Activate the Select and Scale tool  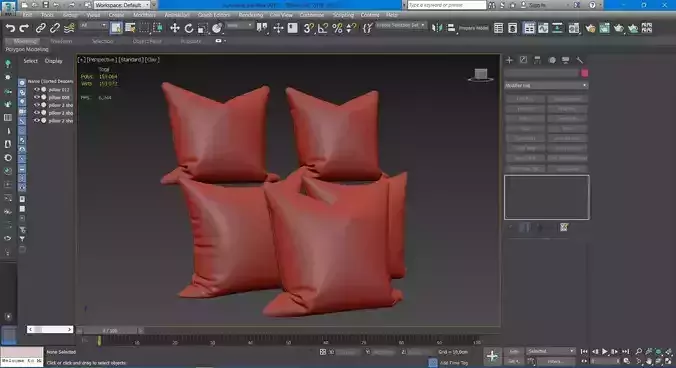tap(203, 28)
